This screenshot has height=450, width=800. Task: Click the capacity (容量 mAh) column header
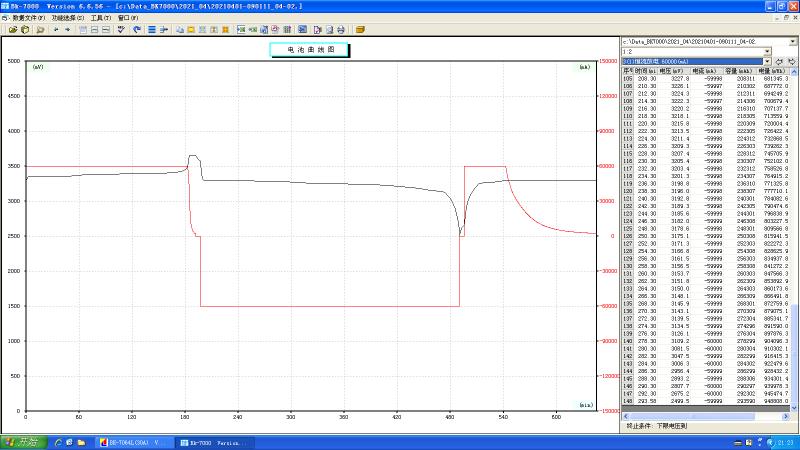click(738, 71)
